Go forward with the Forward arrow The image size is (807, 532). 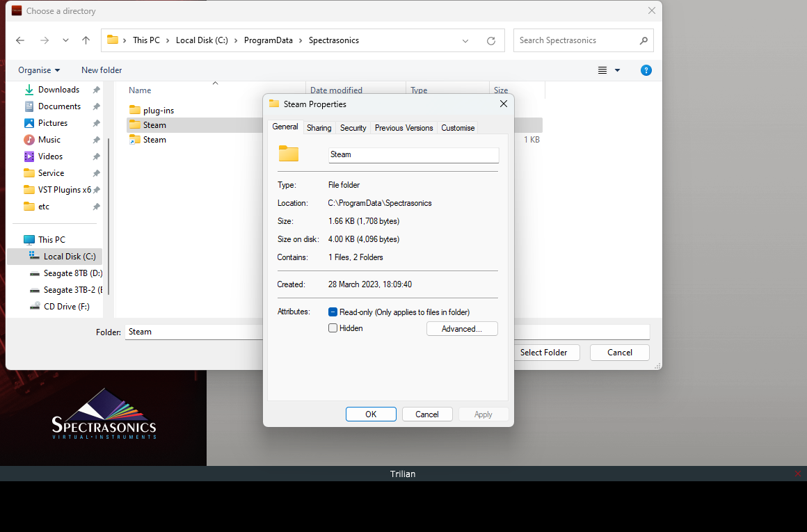pyautogui.click(x=45, y=40)
